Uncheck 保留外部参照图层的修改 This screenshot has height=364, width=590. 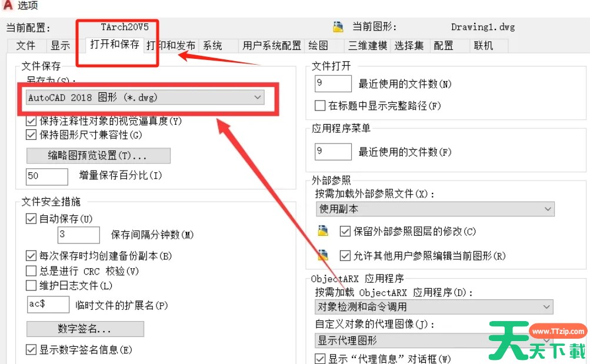[x=345, y=231]
